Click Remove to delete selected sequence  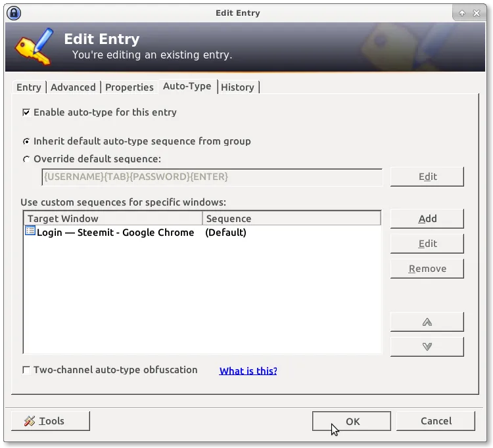(427, 269)
